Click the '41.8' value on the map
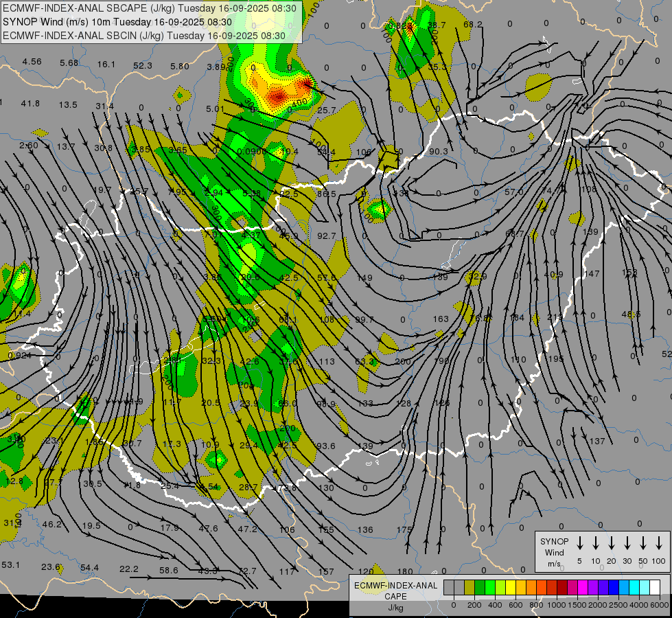672x618 pixels. [30, 103]
